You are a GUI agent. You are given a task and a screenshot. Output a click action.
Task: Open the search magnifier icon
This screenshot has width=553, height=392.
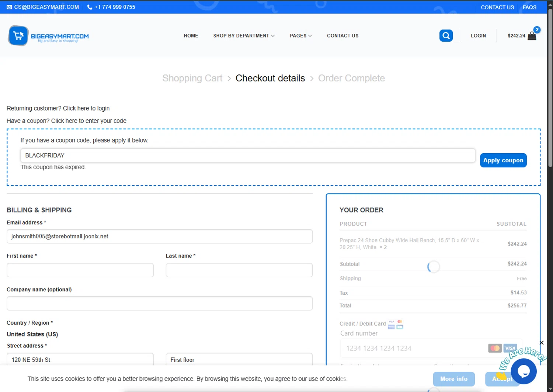pos(446,36)
